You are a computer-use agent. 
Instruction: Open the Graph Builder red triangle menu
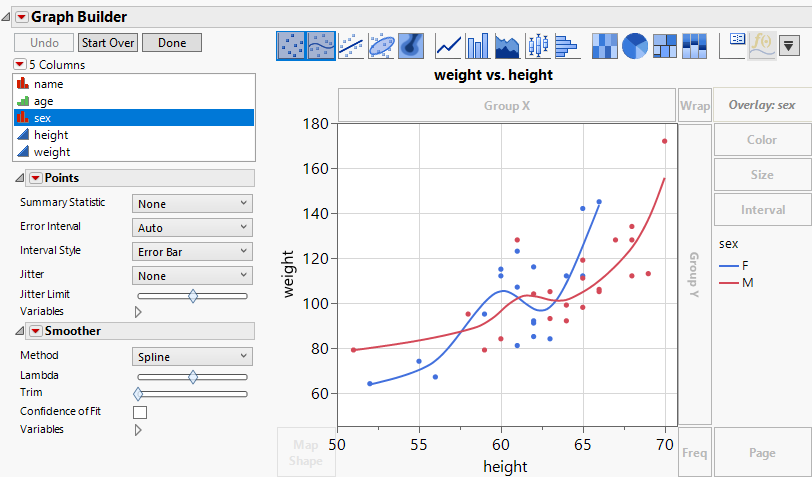point(22,17)
